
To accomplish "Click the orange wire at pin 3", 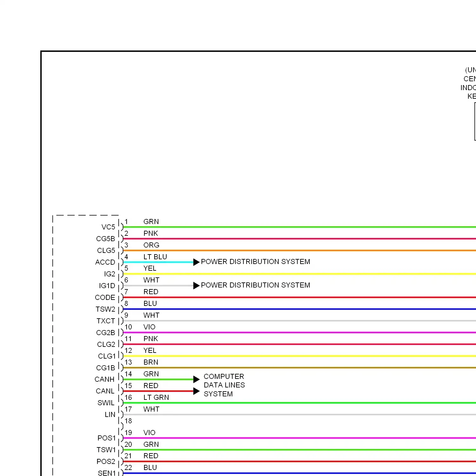I will point(300,250).
